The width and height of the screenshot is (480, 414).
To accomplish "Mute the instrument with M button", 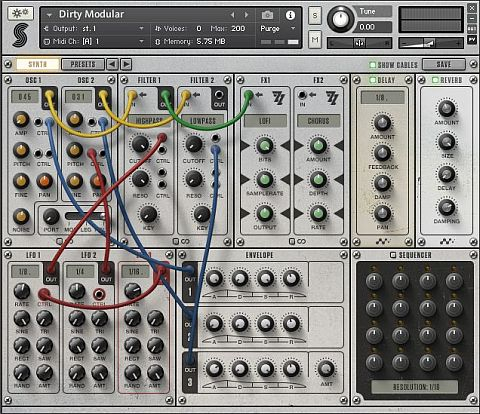I will coord(315,40).
